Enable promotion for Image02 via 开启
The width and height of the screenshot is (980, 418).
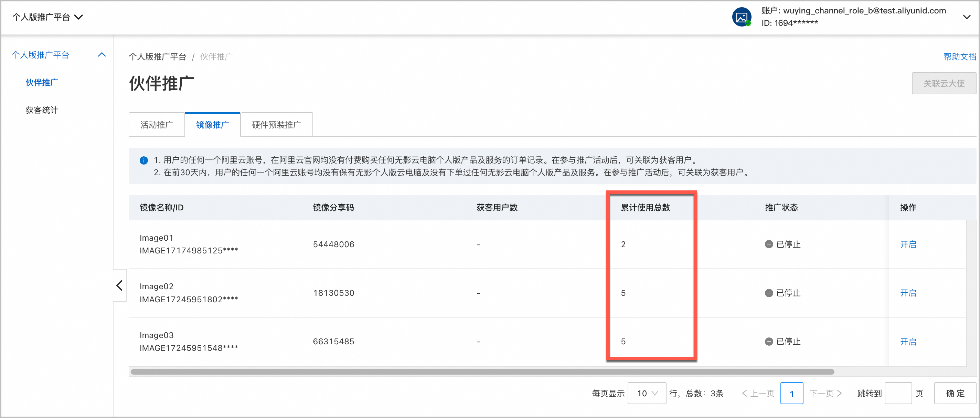point(908,292)
